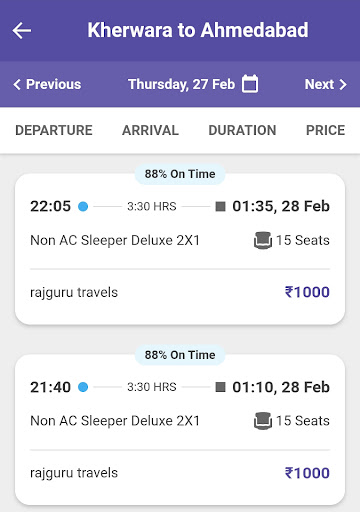
Task: Sort results by PRICE
Action: [x=325, y=130]
